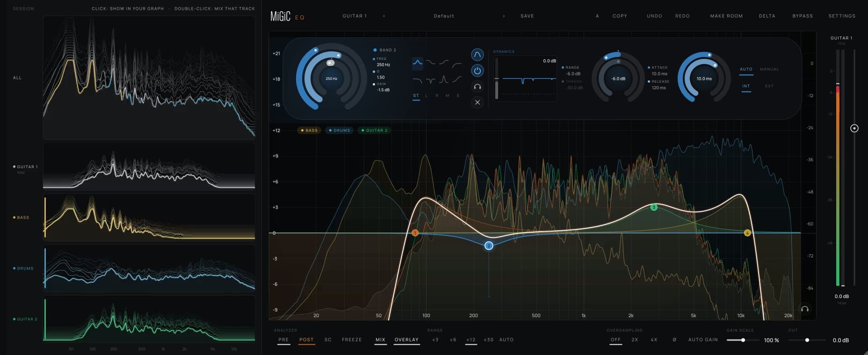This screenshot has height=355, width=868.
Task: Open SETTINGS
Action: (842, 16)
